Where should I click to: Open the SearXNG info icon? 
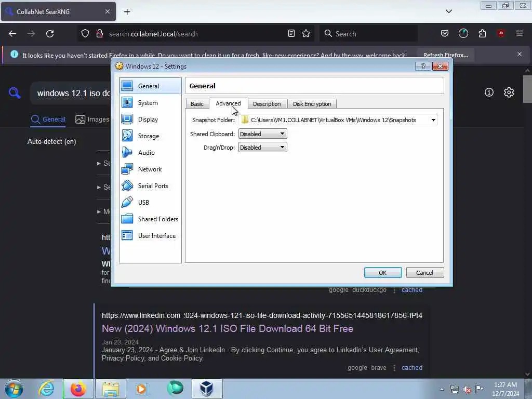489,92
